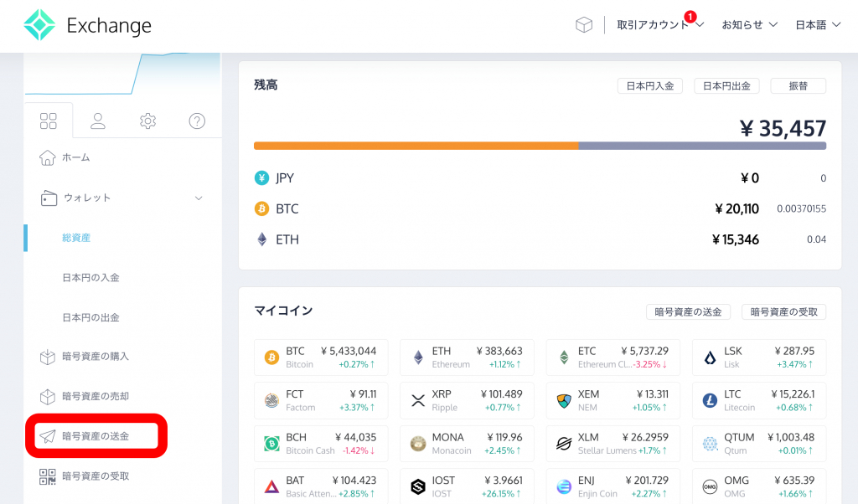Click the dashboard grid tab icon
This screenshot has width=858, height=504.
49,121
